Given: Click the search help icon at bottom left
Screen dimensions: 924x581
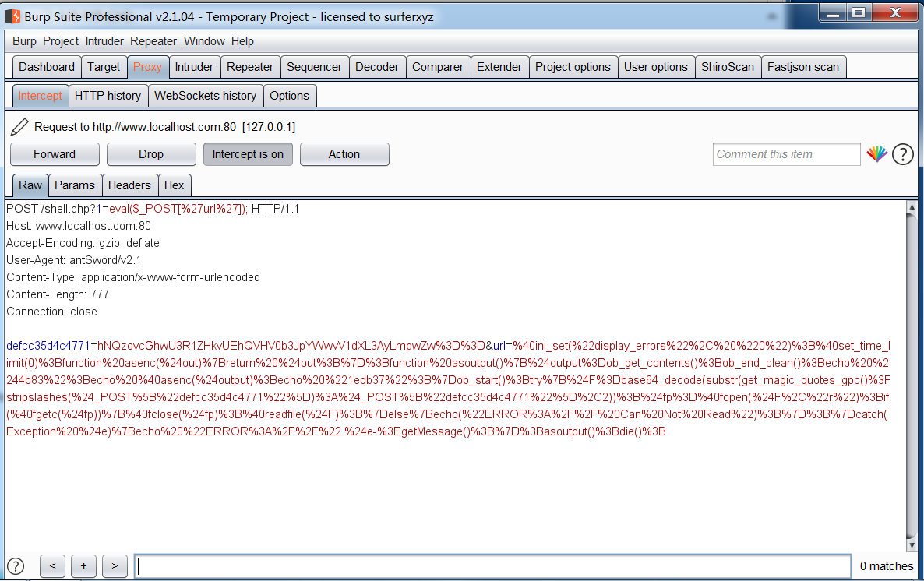Looking at the screenshot, I should pyautogui.click(x=16, y=566).
